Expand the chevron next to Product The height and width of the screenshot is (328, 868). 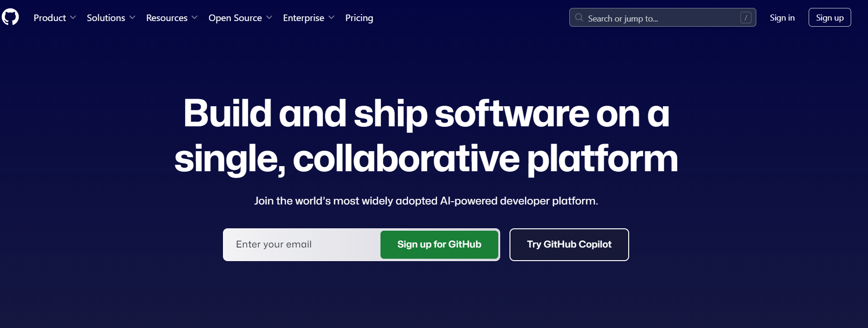(x=73, y=17)
